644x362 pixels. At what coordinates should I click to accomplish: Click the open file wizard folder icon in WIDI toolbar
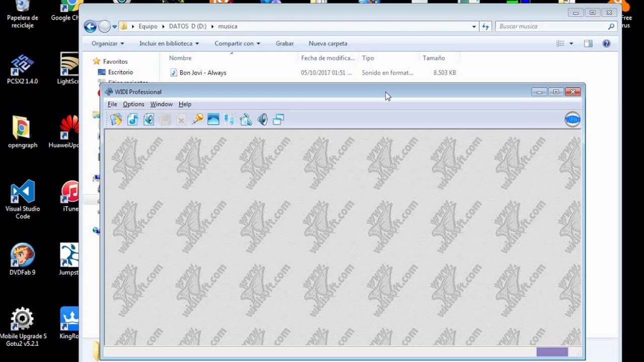pos(116,120)
